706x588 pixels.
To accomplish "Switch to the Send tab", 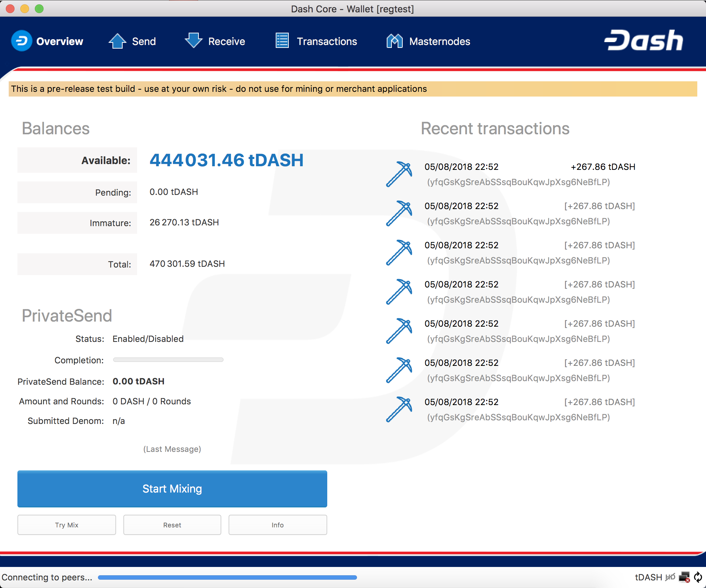I will point(132,41).
